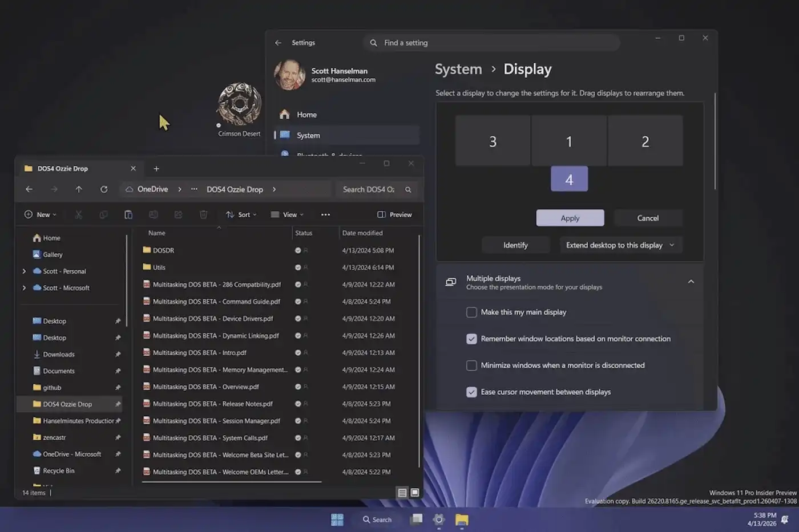Open the Extend desktop to this display dropdown
Image resolution: width=799 pixels, height=532 pixels.
[620, 245]
